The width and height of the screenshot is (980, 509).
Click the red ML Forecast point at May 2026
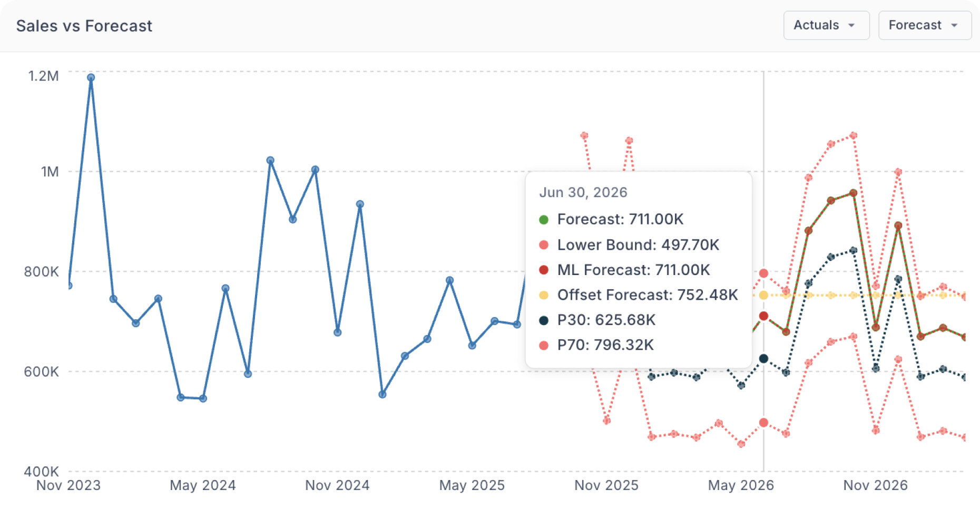tap(763, 315)
